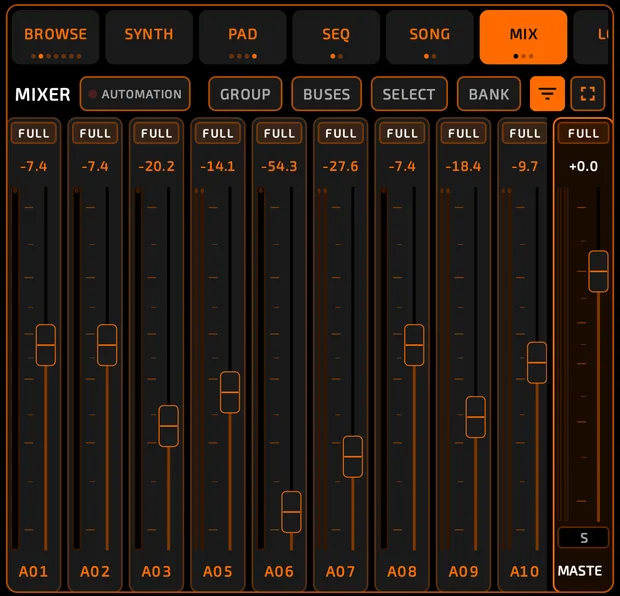620x596 pixels.
Task: Click the BANK button
Action: pos(489,94)
